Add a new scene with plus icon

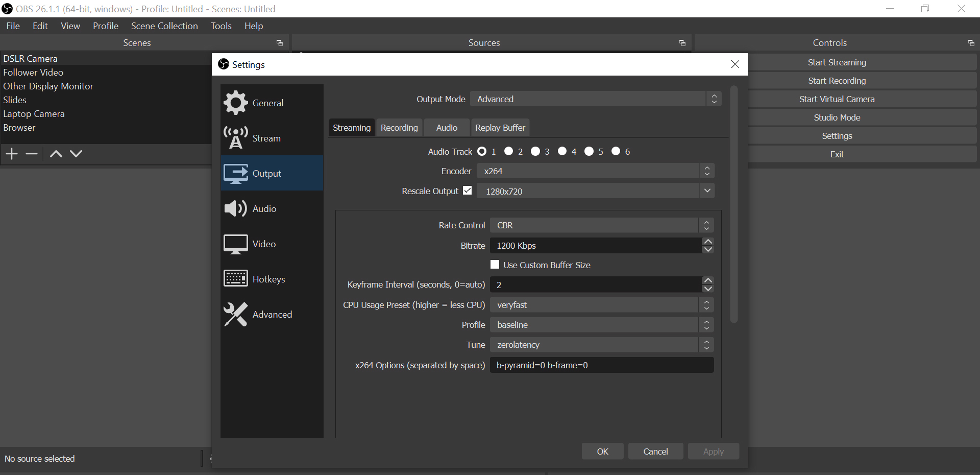(12, 154)
